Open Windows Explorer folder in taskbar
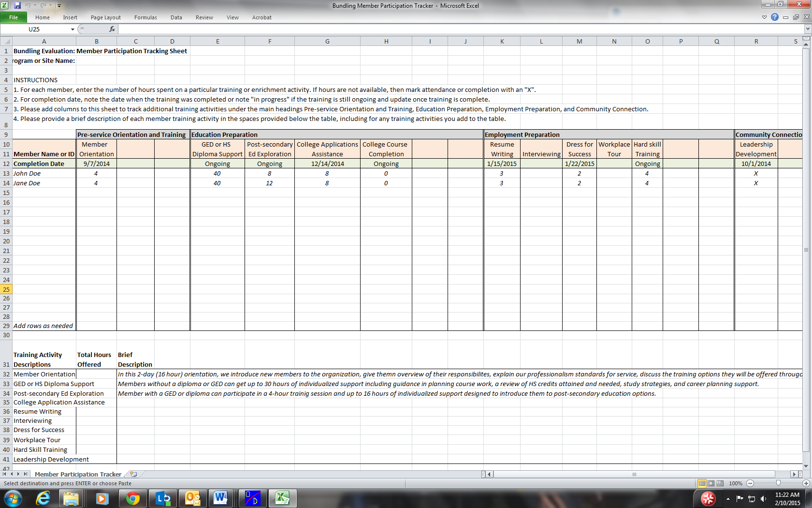The width and height of the screenshot is (812, 508). point(72,498)
